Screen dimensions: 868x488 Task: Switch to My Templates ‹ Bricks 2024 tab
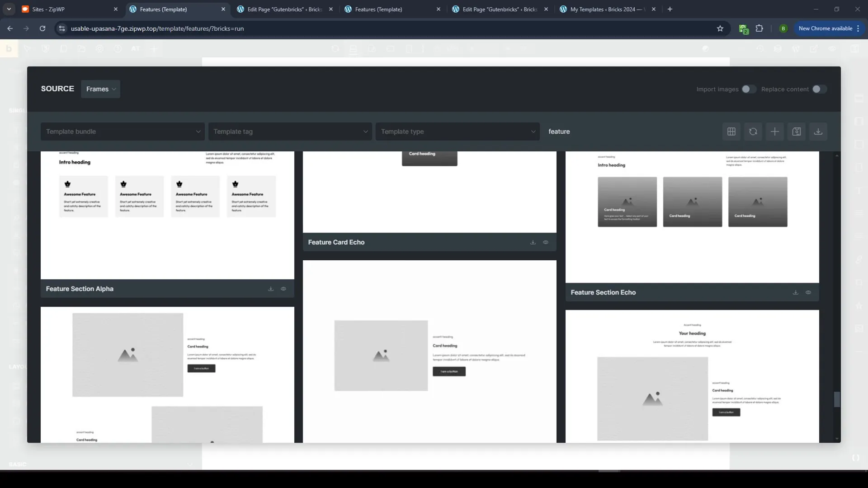[609, 9]
